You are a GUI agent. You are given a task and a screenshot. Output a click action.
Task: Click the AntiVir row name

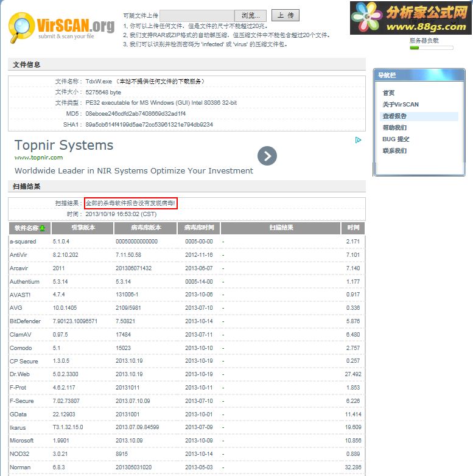click(18, 255)
